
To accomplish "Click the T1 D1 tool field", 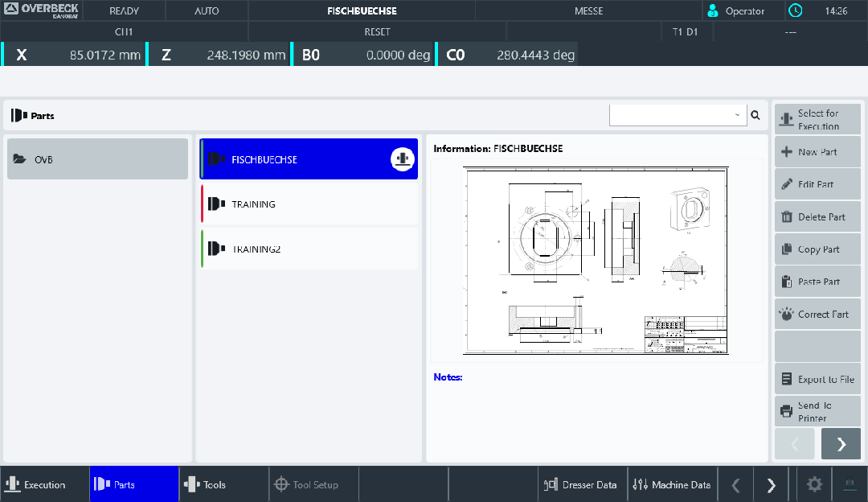I will [x=685, y=31].
